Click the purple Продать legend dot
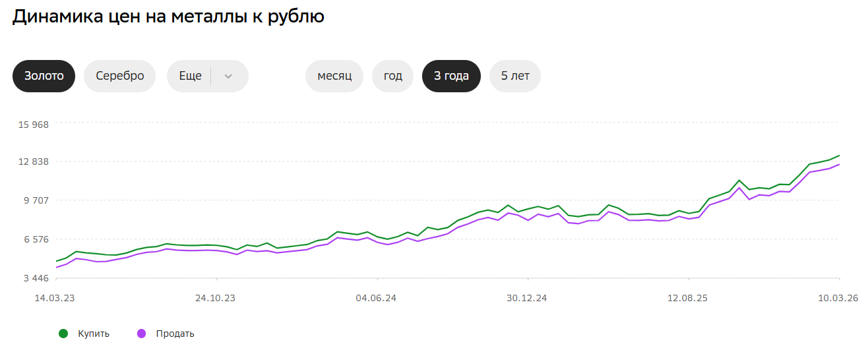Screen dimensions: 868x350 [141, 334]
